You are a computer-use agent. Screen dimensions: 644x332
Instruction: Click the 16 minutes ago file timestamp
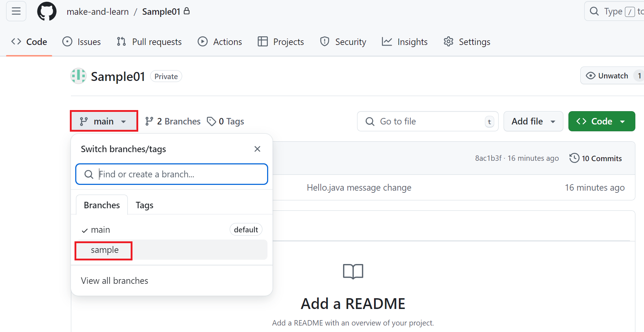pos(595,188)
